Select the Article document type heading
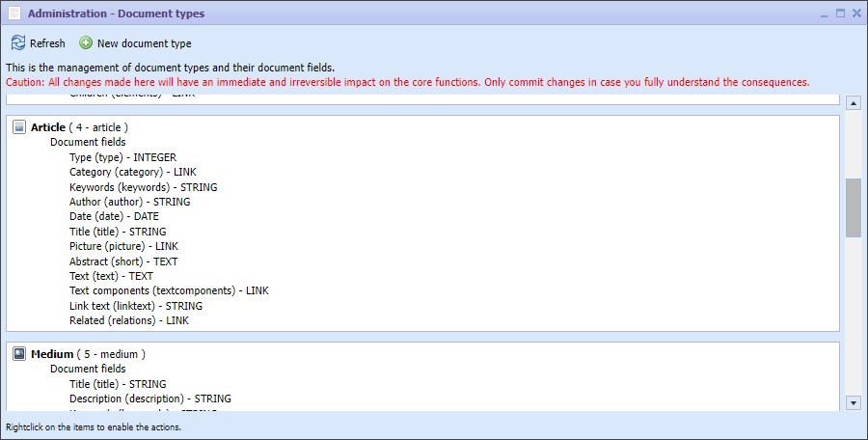The image size is (868, 440). pos(48,127)
